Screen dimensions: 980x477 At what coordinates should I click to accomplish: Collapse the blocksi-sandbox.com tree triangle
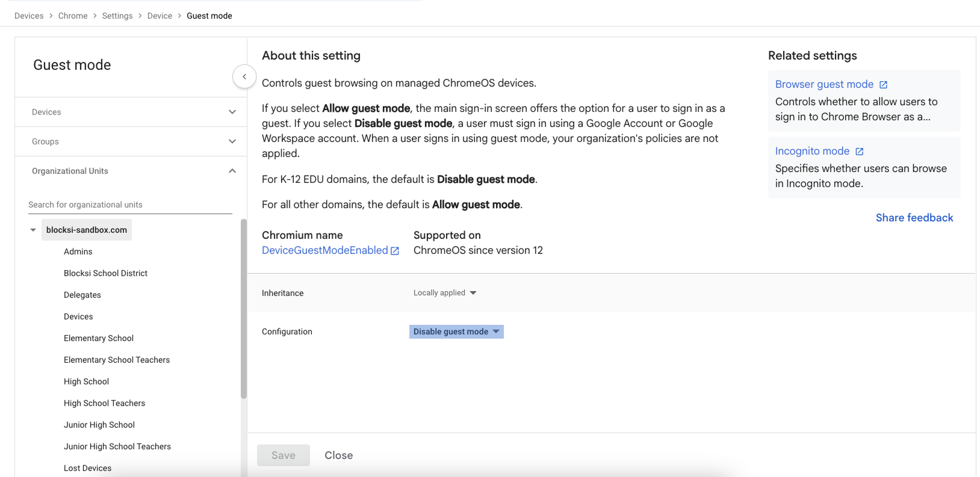(33, 230)
